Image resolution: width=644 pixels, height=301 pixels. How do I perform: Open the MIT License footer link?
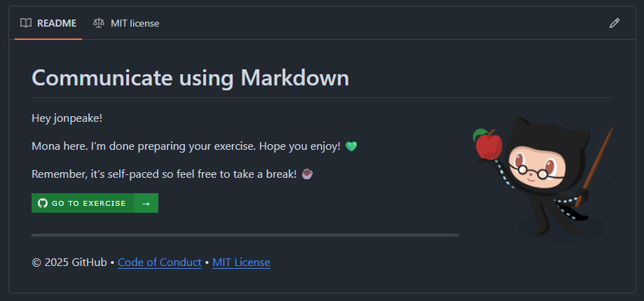pyautogui.click(x=241, y=262)
